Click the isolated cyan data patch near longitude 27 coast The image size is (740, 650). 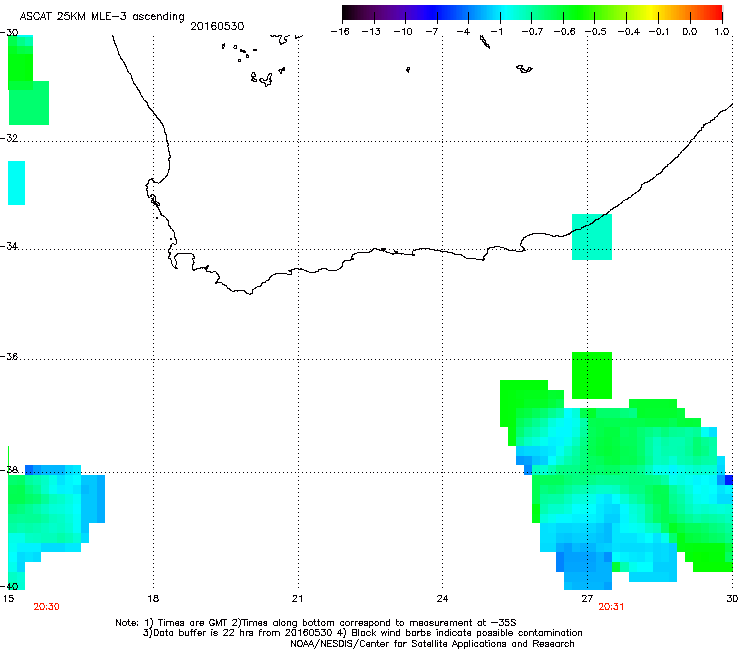coord(592,237)
